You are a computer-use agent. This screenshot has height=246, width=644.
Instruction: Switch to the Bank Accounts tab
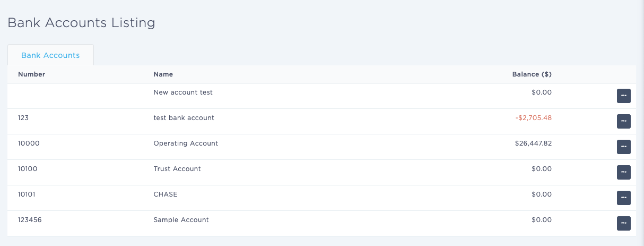pyautogui.click(x=50, y=55)
